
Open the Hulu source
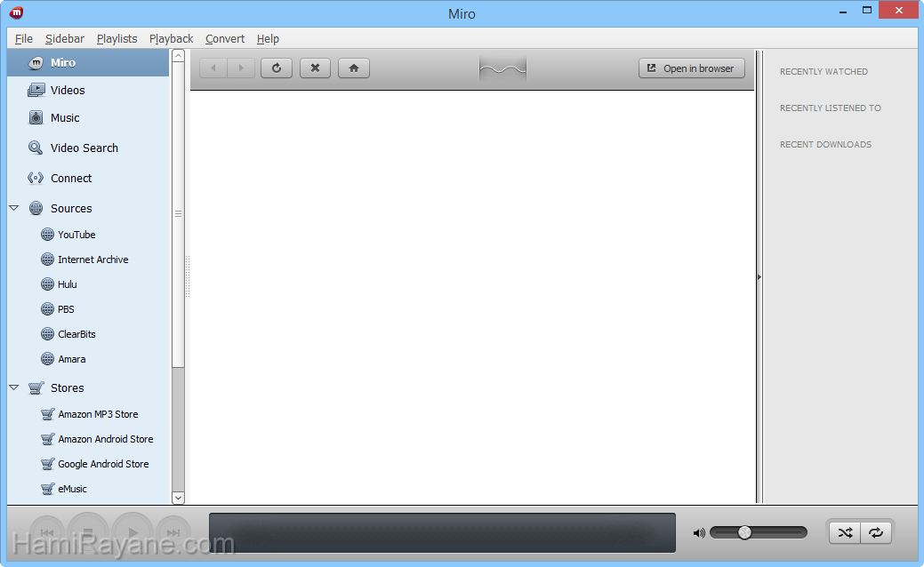pyautogui.click(x=68, y=284)
